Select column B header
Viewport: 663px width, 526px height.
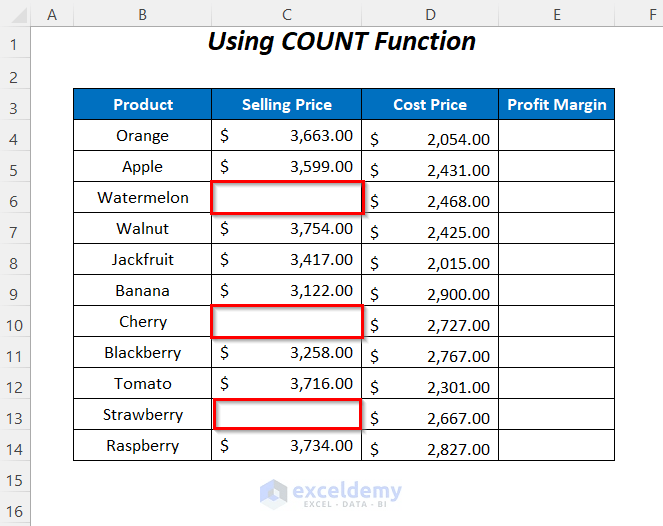point(142,14)
